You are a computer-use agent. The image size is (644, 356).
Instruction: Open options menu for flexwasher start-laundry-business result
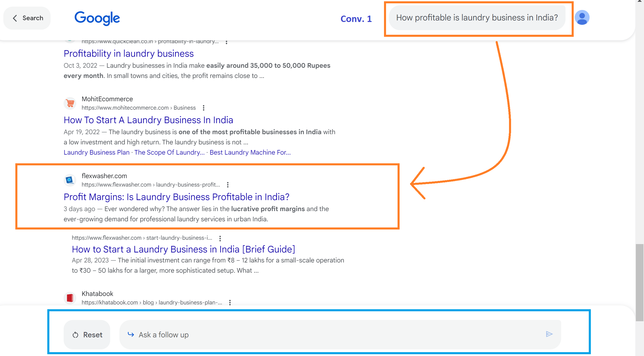coord(220,238)
